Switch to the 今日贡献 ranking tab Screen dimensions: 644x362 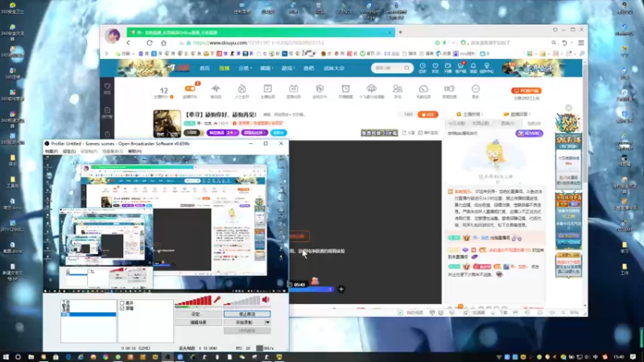pyautogui.click(x=456, y=123)
